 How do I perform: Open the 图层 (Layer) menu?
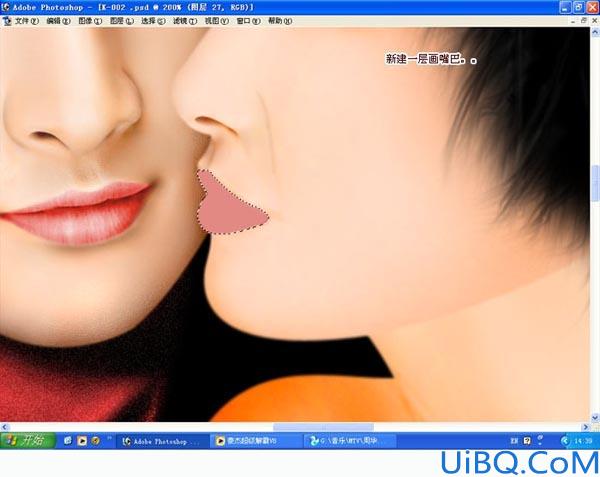pyautogui.click(x=122, y=21)
